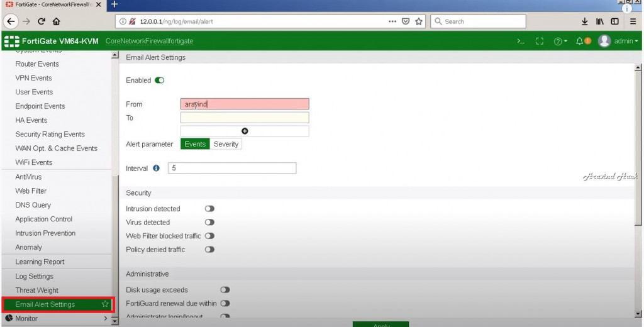Enable FortiGuard renewal due within alert
The image size is (644, 327).
pyautogui.click(x=225, y=303)
